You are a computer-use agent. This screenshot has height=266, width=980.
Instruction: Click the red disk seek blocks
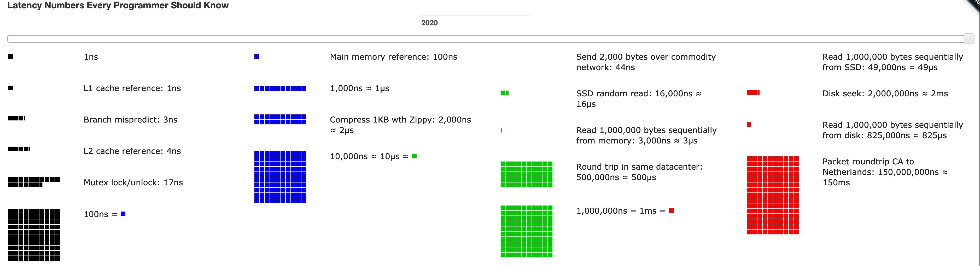pyautogui.click(x=753, y=93)
